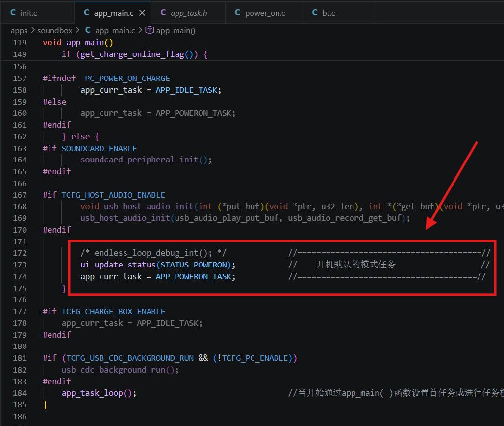Click 'usb_cdc_background_run' call

113,370
